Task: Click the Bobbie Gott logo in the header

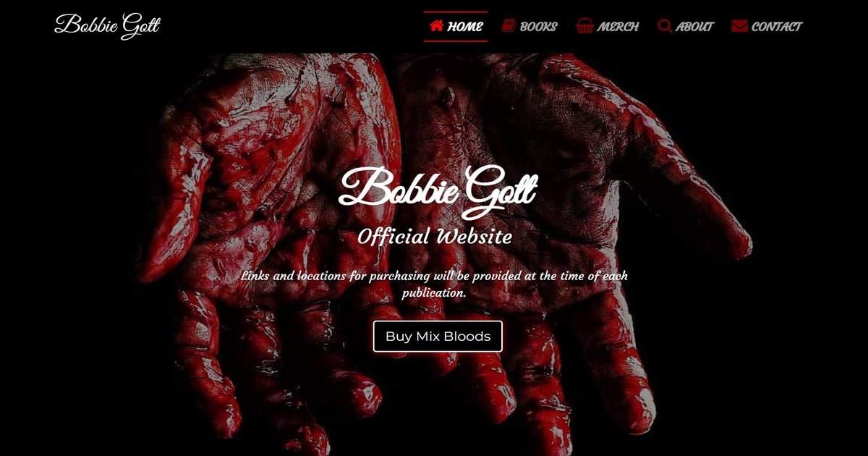Action: click(107, 25)
